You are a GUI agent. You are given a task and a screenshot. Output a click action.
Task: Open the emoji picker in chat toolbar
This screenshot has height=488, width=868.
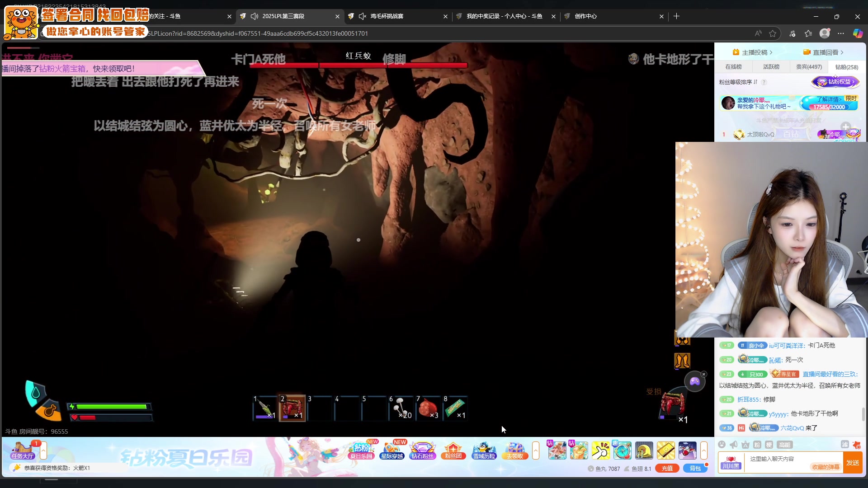(x=722, y=445)
